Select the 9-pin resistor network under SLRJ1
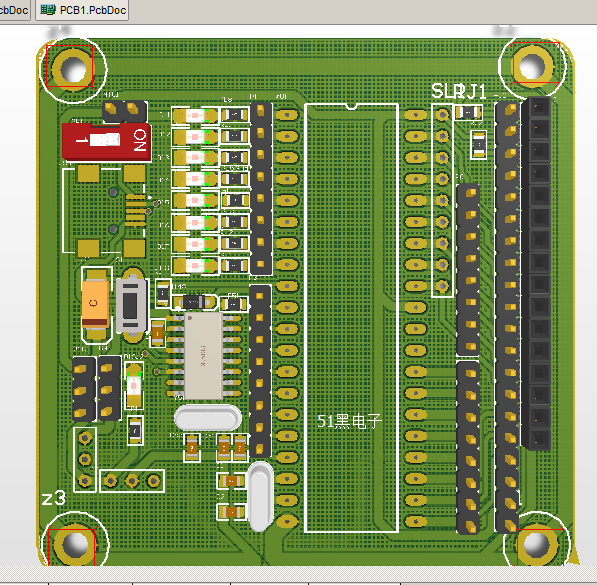597x585 pixels. (x=442, y=200)
